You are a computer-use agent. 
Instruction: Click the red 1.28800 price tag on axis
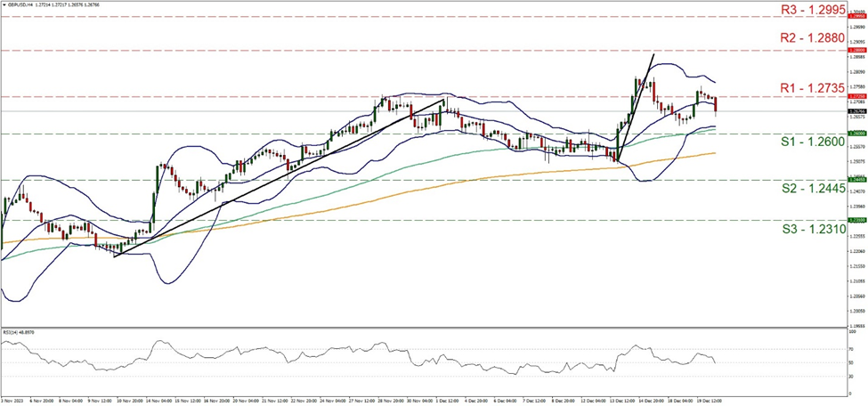857,51
